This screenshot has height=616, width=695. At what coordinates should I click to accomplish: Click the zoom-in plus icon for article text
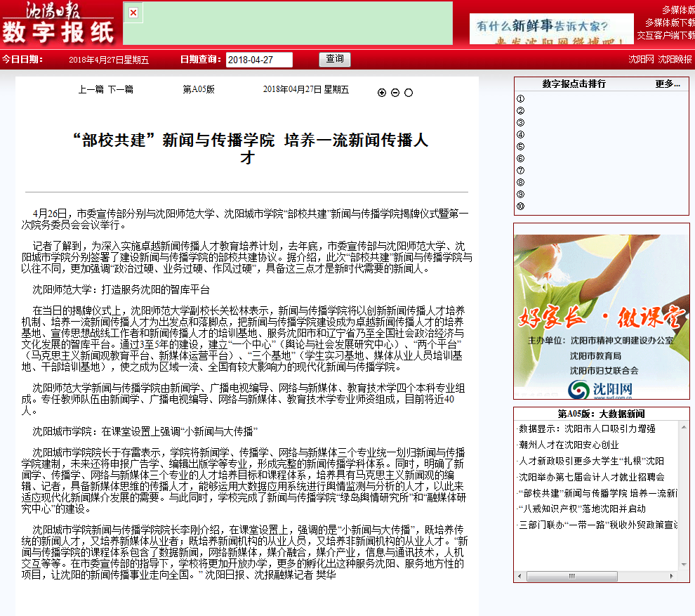tap(382, 93)
